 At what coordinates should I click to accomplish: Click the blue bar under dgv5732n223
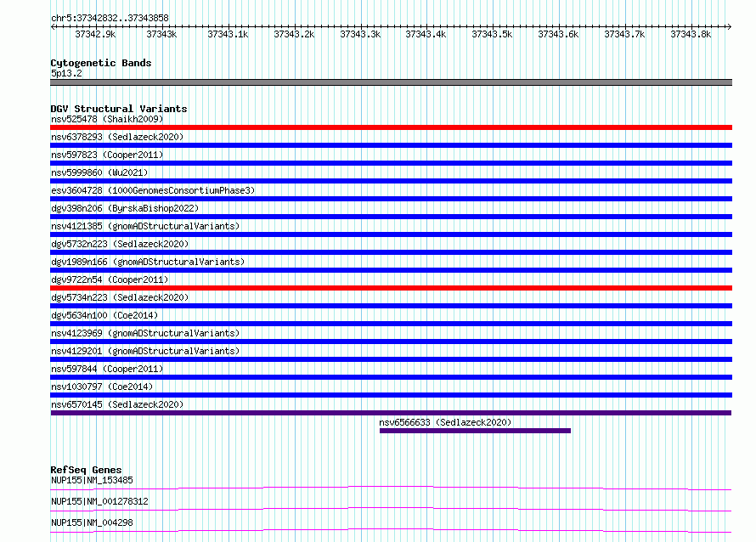pyautogui.click(x=391, y=252)
